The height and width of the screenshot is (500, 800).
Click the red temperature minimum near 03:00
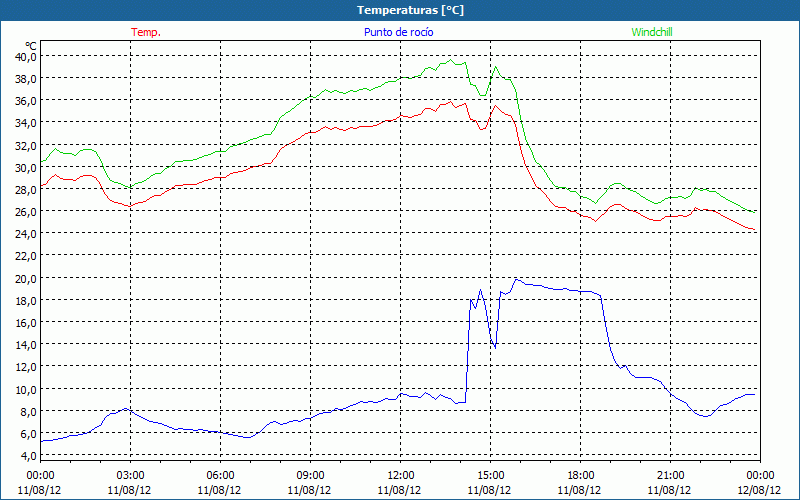pyautogui.click(x=130, y=206)
